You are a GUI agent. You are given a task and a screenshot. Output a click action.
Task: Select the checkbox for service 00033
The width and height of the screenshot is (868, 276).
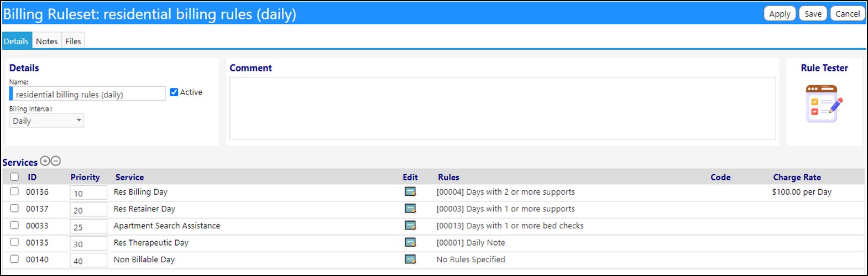[14, 225]
